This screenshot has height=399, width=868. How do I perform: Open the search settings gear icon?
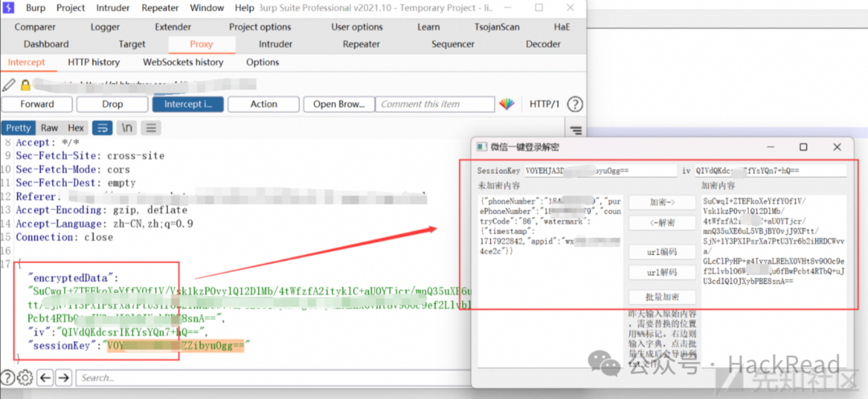(24, 377)
